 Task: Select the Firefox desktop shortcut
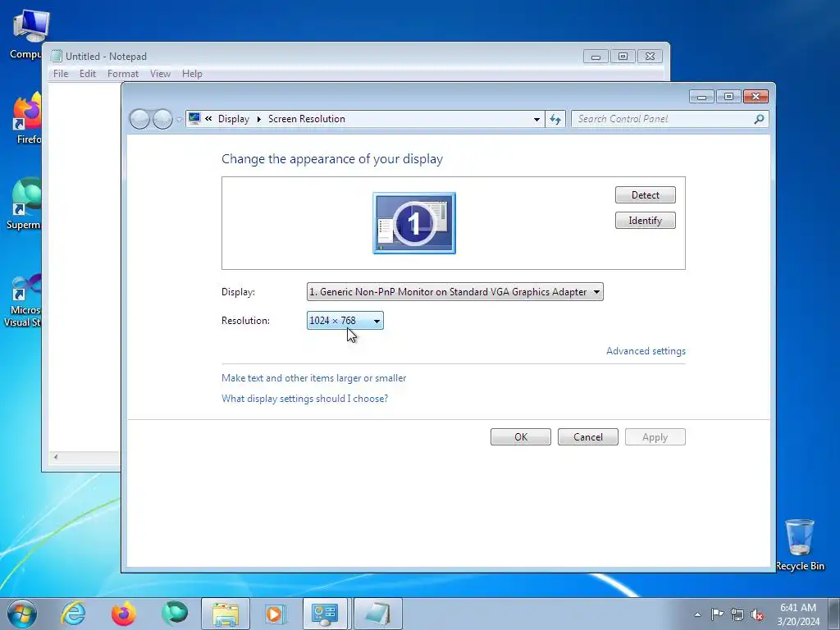point(27,119)
